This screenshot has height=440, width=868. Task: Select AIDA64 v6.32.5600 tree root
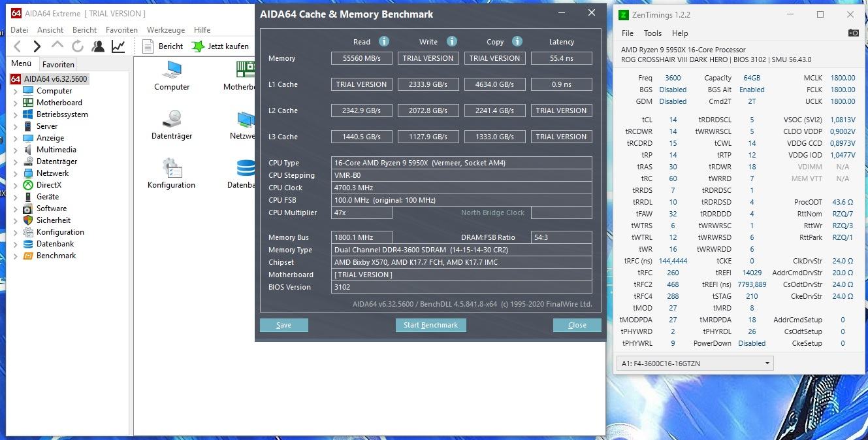coord(49,79)
